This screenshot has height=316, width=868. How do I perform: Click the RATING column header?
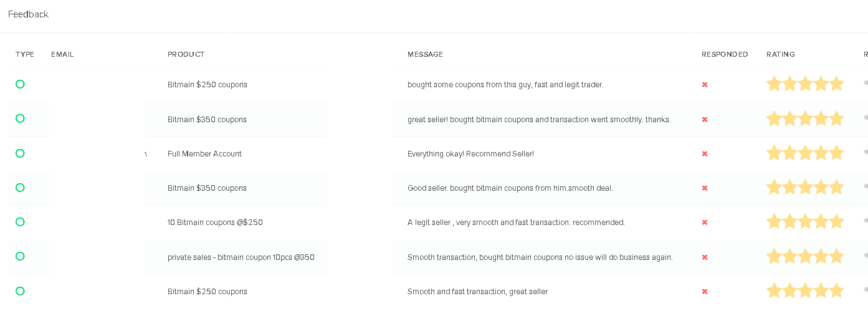(x=781, y=54)
